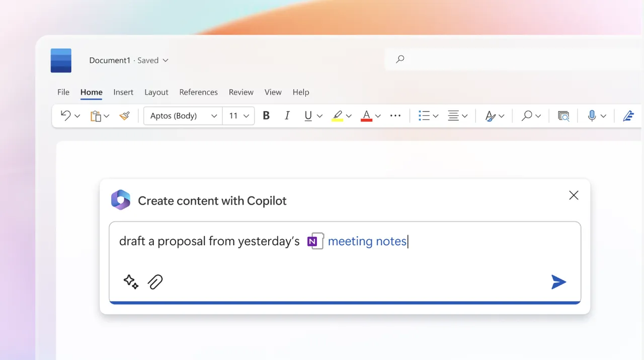
Task: Toggle bold formatting
Action: [266, 115]
